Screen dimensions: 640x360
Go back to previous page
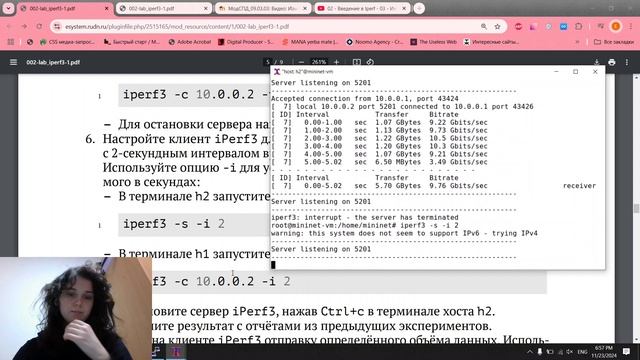point(9,27)
